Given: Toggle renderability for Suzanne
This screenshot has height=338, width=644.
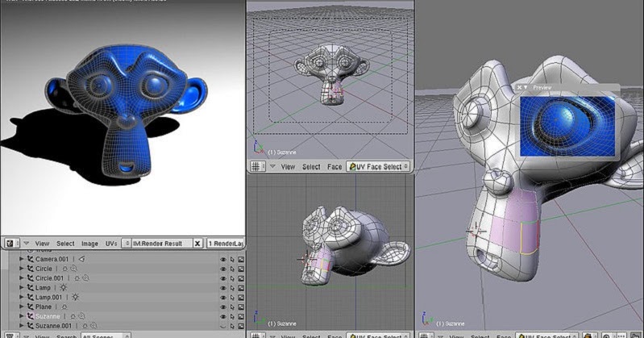Looking at the screenshot, I should point(241,316).
